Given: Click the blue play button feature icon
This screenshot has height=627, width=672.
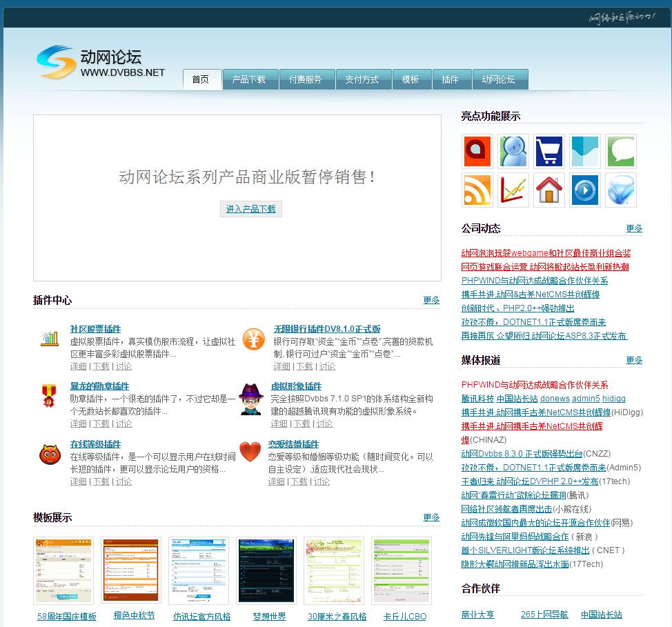Looking at the screenshot, I should pyautogui.click(x=585, y=190).
